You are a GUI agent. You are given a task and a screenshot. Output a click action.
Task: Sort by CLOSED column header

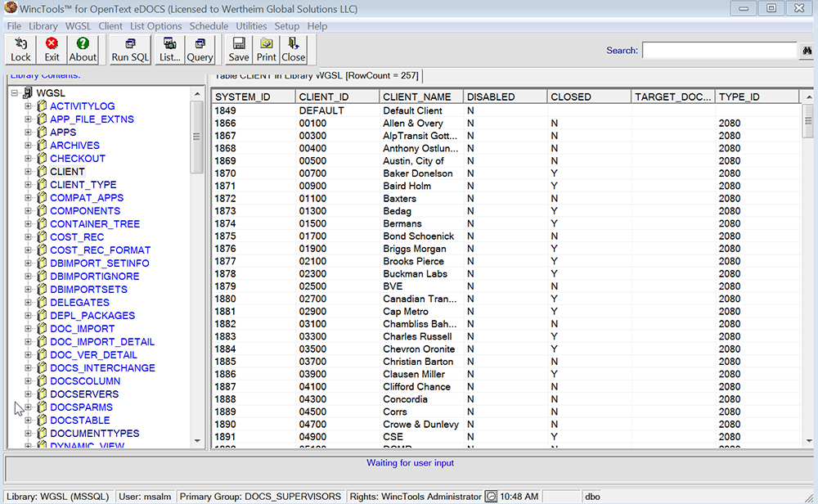(590, 97)
